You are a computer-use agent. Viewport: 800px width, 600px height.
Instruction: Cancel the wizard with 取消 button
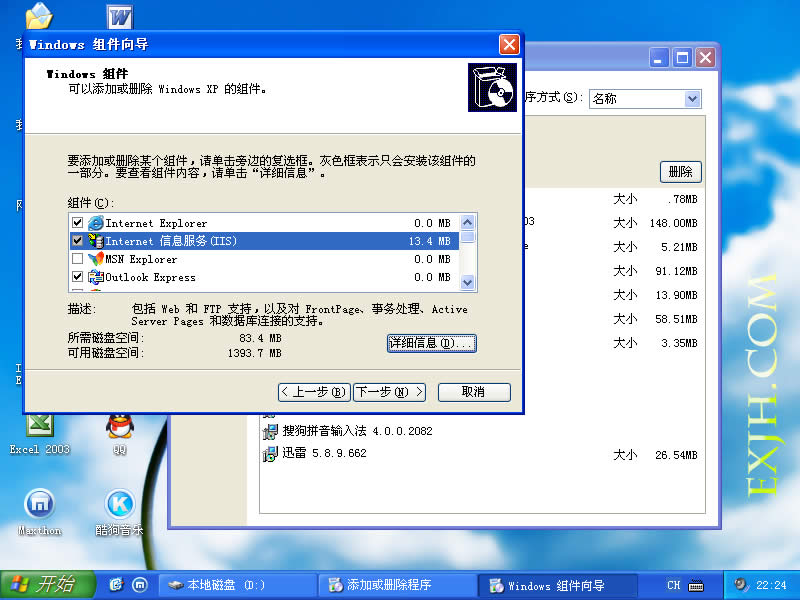point(474,392)
